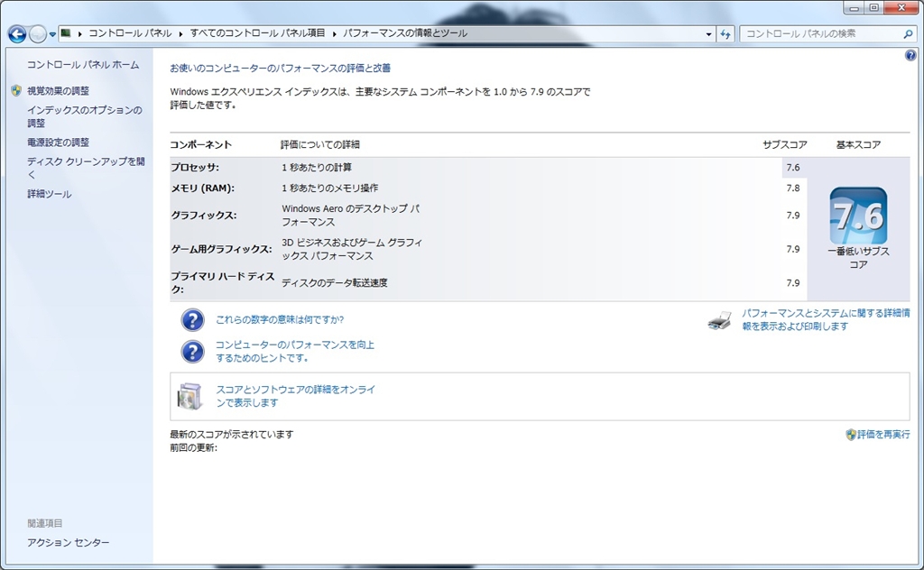Viewport: 924px width, 570px height.
Task: Open ディスク クリーンアップを開く link
Action: [85, 168]
